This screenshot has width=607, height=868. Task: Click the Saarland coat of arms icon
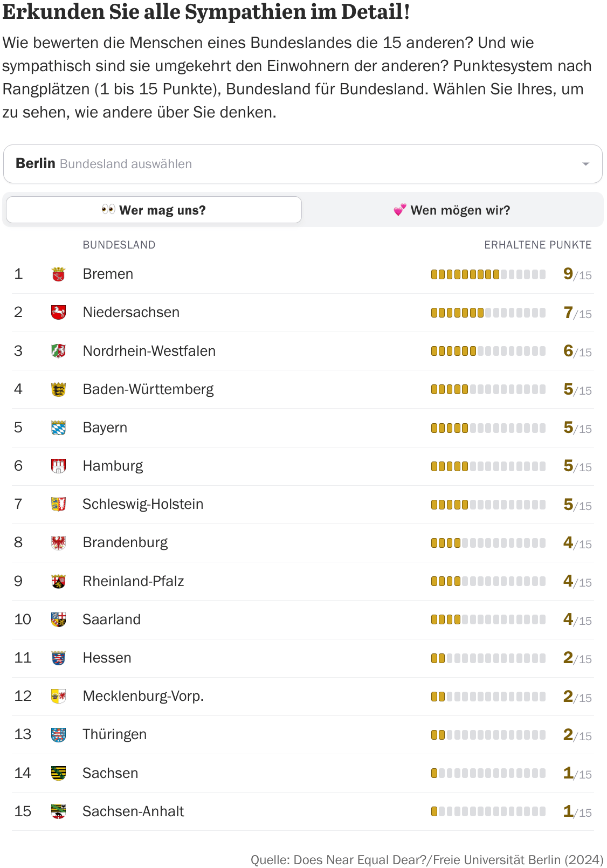coord(58,619)
